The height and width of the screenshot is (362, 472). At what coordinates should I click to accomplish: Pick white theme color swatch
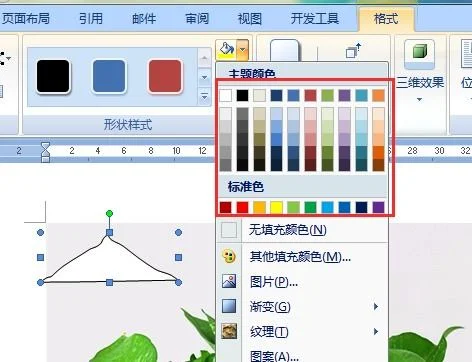click(226, 95)
